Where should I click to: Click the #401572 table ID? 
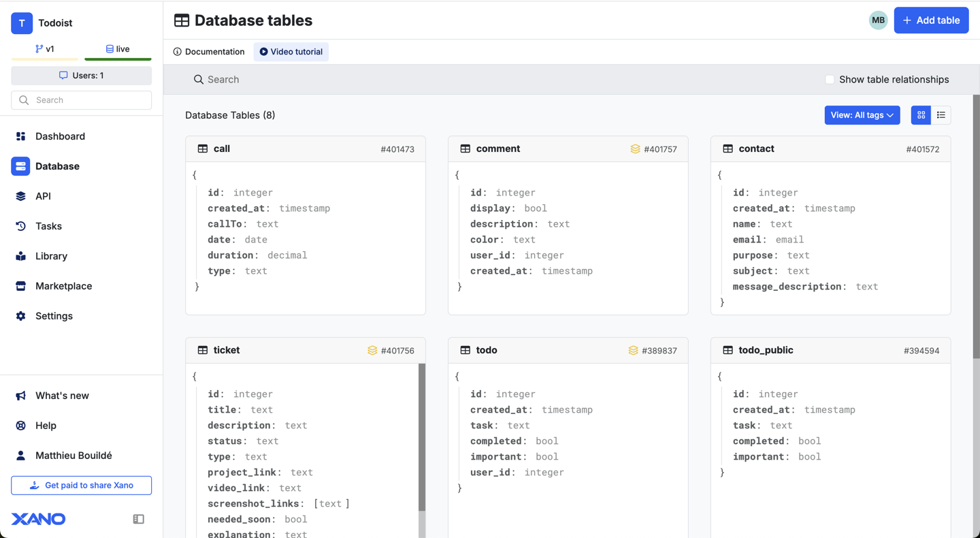pos(923,149)
